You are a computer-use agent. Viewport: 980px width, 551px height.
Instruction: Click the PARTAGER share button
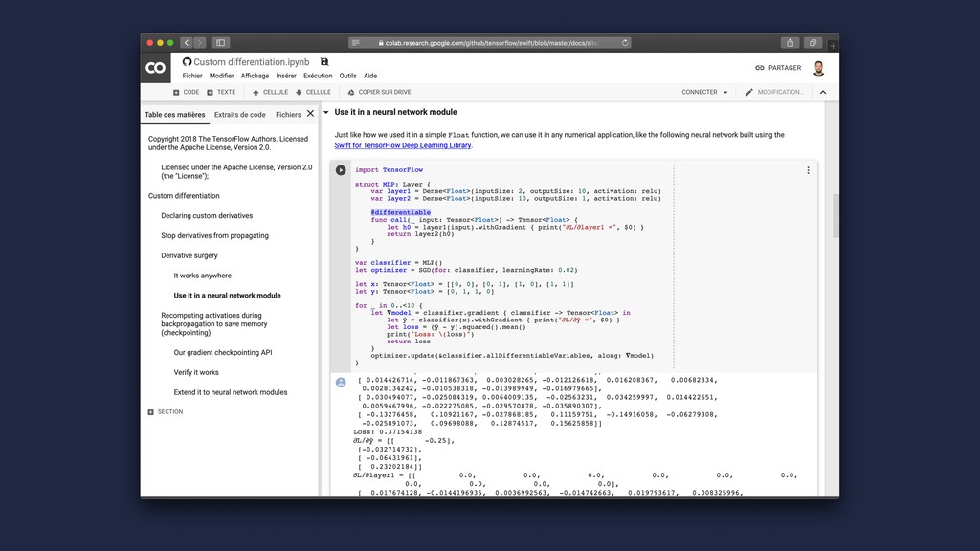pyautogui.click(x=778, y=68)
